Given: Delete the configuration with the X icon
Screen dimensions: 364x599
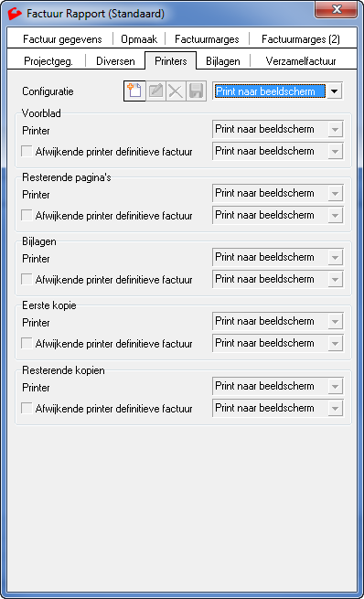Looking at the screenshot, I should (x=176, y=91).
